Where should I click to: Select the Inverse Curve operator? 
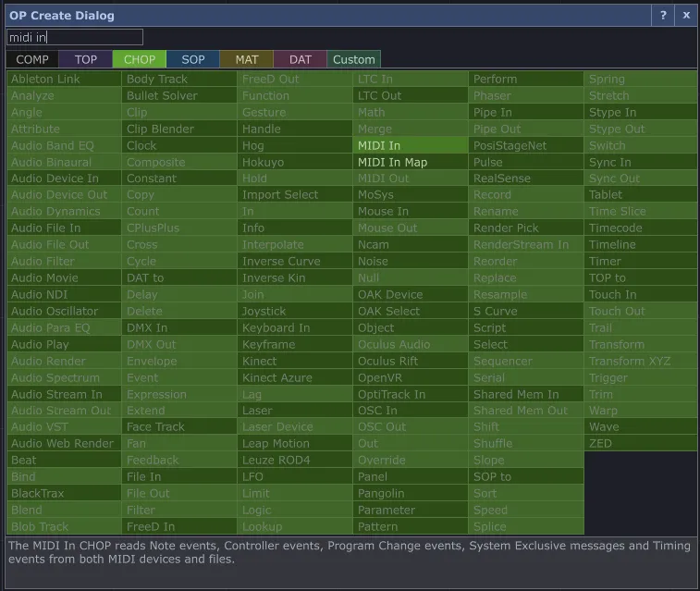coord(295,262)
